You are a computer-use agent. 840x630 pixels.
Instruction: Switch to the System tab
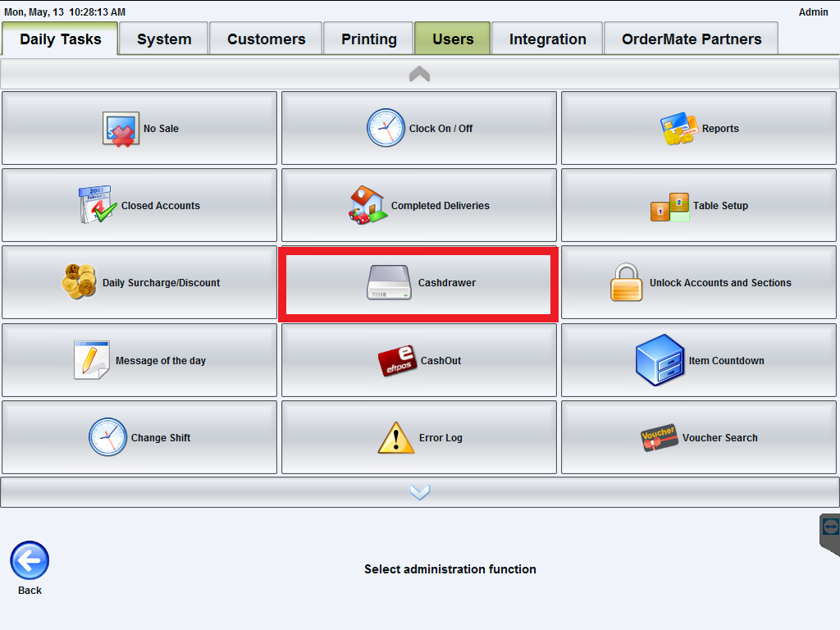pos(164,39)
